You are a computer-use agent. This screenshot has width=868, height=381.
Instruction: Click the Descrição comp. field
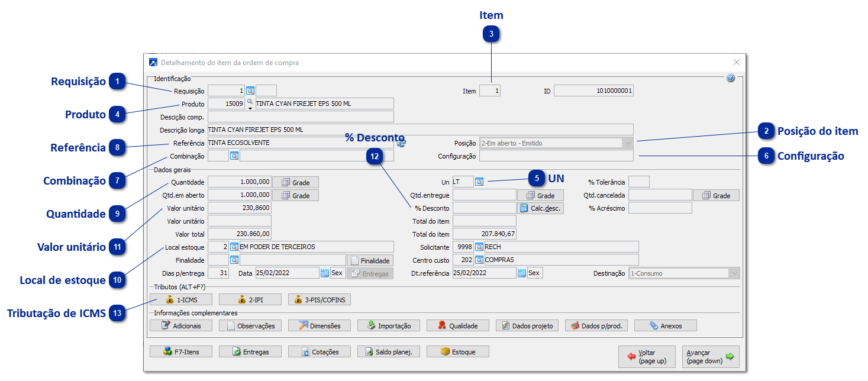(x=301, y=117)
